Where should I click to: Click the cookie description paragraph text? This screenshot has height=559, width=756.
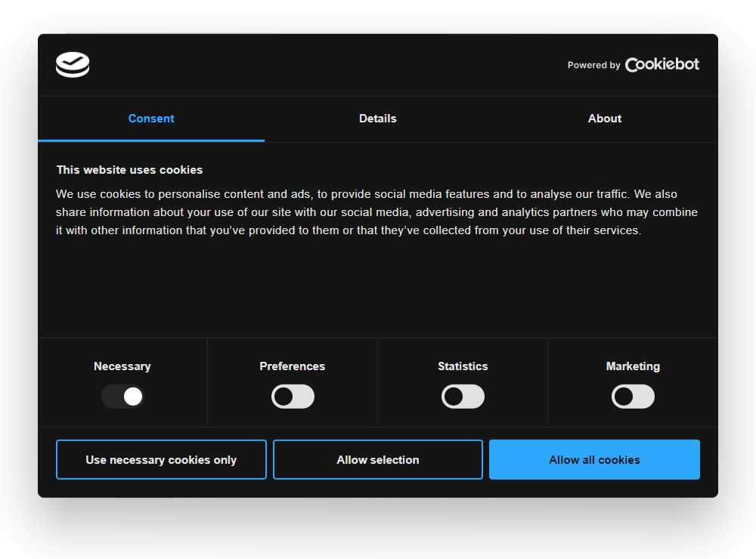coord(376,212)
